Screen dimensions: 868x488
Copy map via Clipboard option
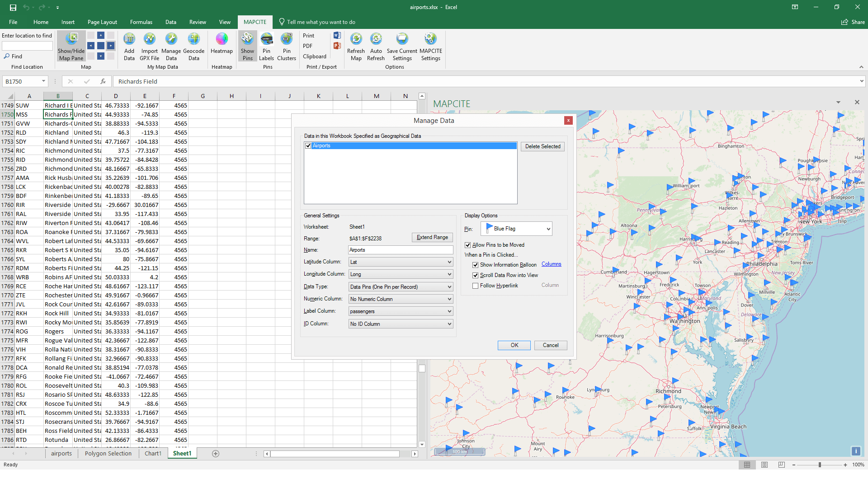[315, 56]
